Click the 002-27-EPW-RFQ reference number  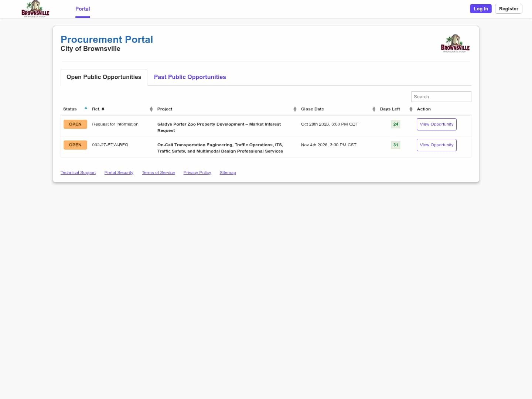pos(110,145)
